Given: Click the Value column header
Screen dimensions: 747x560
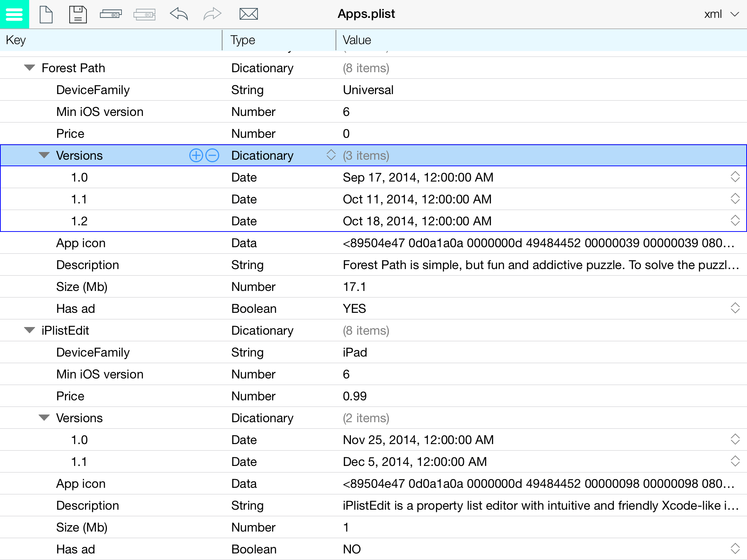Looking at the screenshot, I should pos(357,40).
